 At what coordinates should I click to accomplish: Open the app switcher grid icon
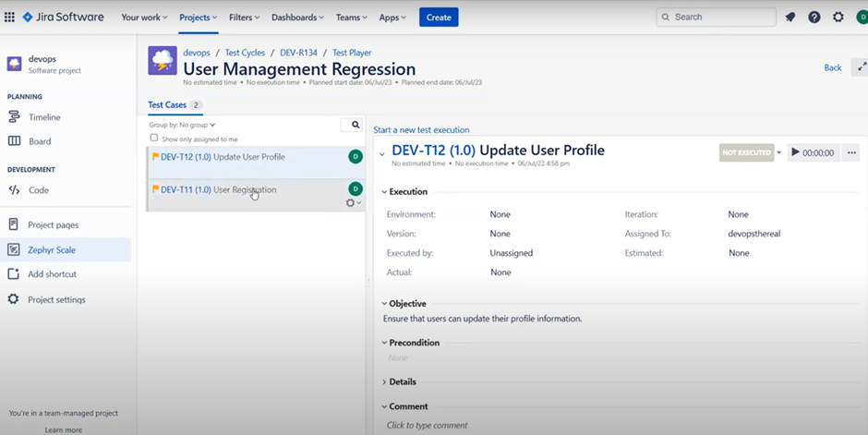(10, 17)
